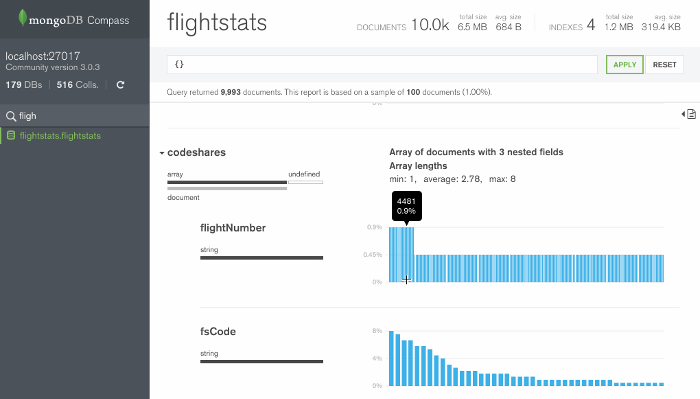The image size is (700, 399).
Task: Collapse the codeshares field
Action: 162,153
